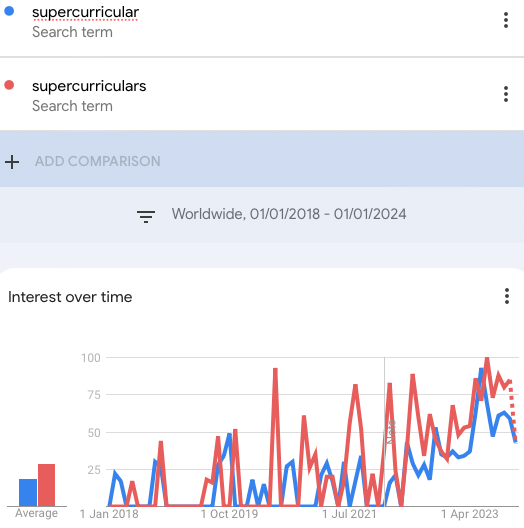The width and height of the screenshot is (524, 528).
Task: Edit the supercurricular search term
Action: click(85, 12)
